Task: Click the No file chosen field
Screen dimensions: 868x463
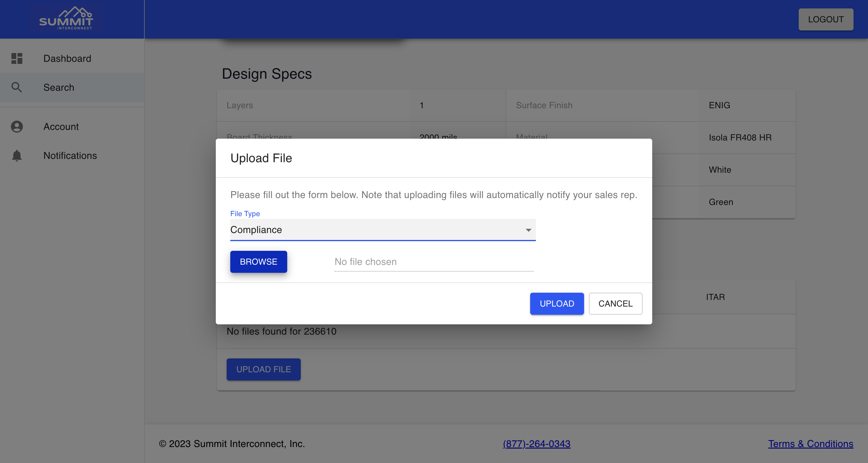Action: pyautogui.click(x=434, y=262)
